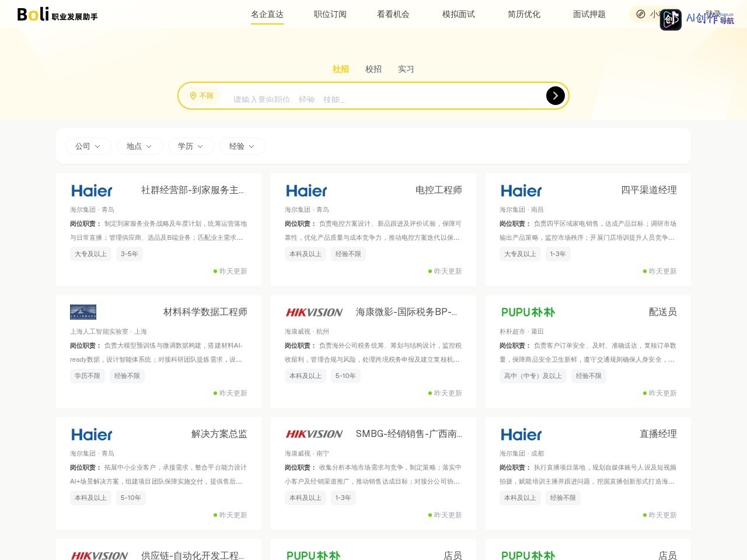
Task: Click the 5-10年 tag on 海康微影 card
Action: [345, 376]
